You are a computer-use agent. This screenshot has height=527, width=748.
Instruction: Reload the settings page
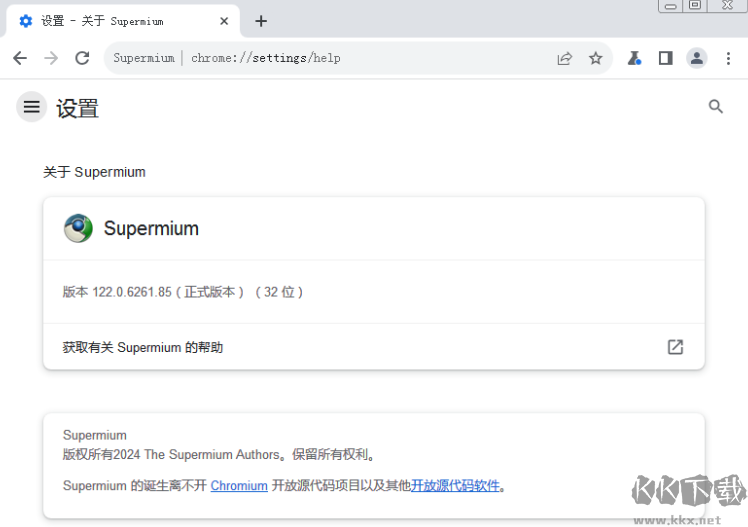pos(83,58)
